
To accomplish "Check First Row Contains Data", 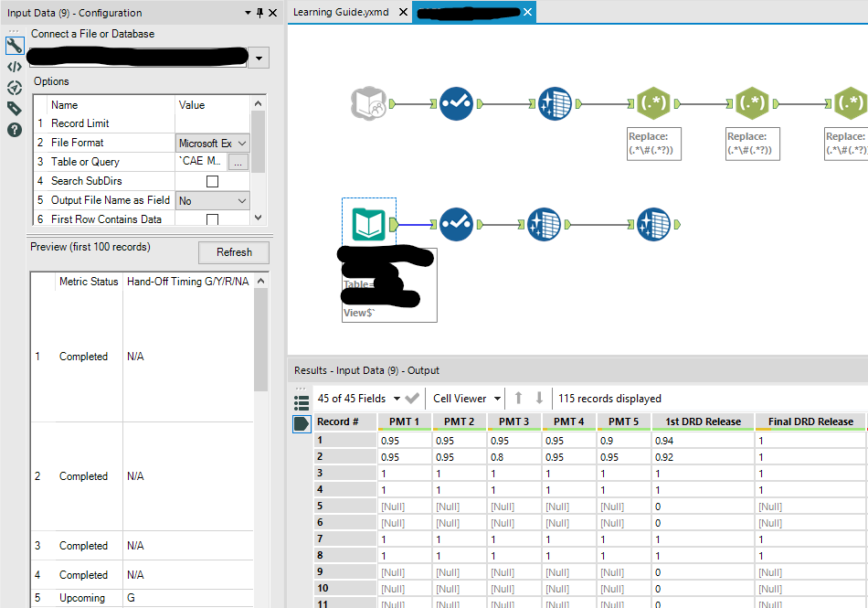I will pyautogui.click(x=213, y=219).
